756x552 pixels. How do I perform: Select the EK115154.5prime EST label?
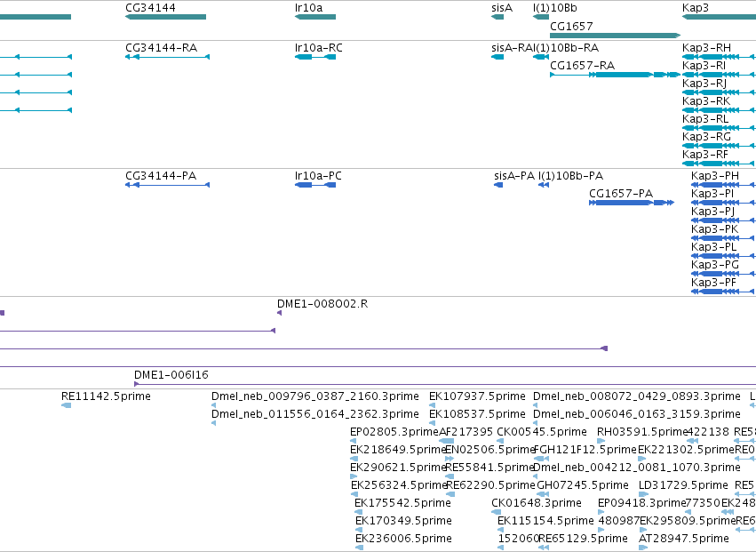click(545, 521)
